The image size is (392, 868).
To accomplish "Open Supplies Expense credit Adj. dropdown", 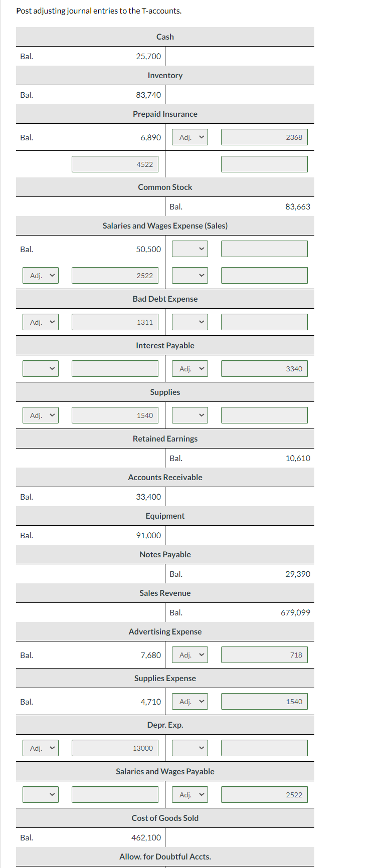I will pyautogui.click(x=190, y=702).
